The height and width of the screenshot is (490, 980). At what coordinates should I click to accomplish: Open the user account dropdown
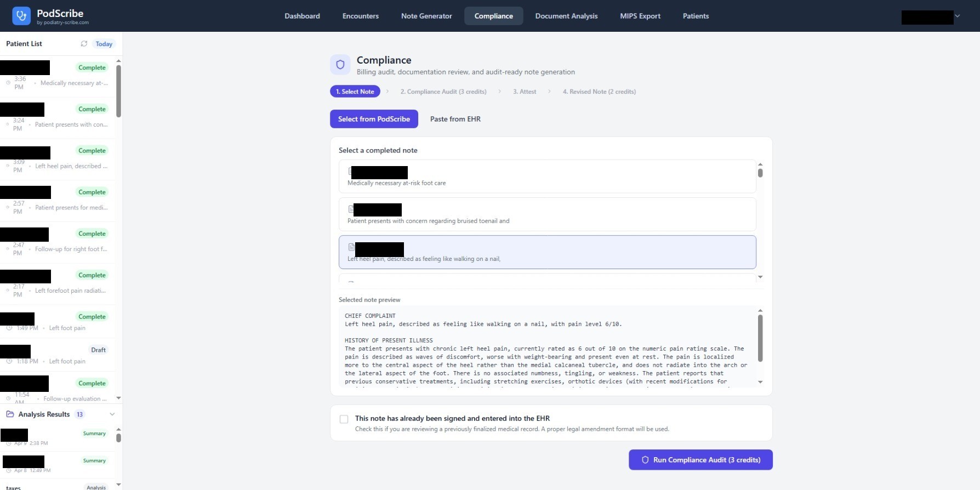tap(931, 17)
